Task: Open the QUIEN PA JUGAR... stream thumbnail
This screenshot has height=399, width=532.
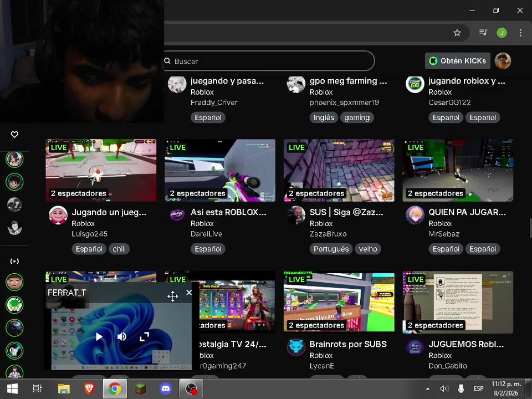Action: point(458,170)
